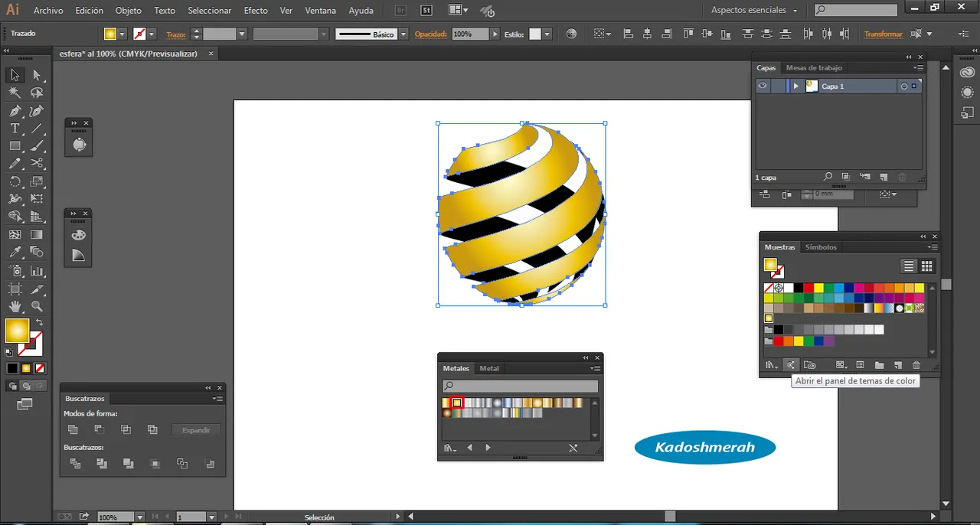
Task: Open the Efecto menu
Action: pyautogui.click(x=256, y=11)
